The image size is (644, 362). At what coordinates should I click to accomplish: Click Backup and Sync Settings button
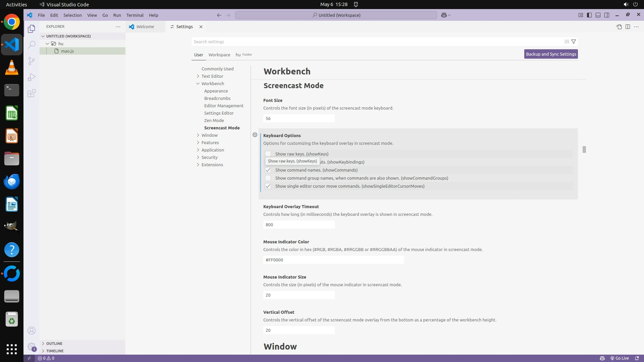(x=551, y=54)
